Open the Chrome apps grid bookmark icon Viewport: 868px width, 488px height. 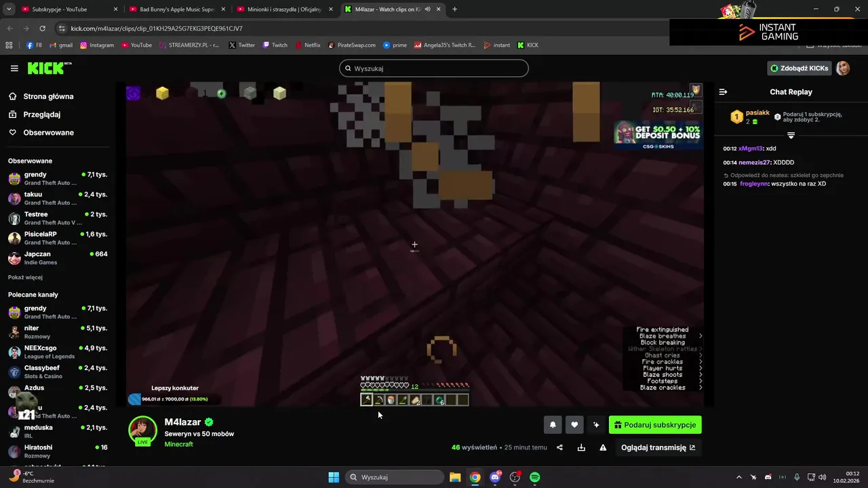(x=9, y=45)
